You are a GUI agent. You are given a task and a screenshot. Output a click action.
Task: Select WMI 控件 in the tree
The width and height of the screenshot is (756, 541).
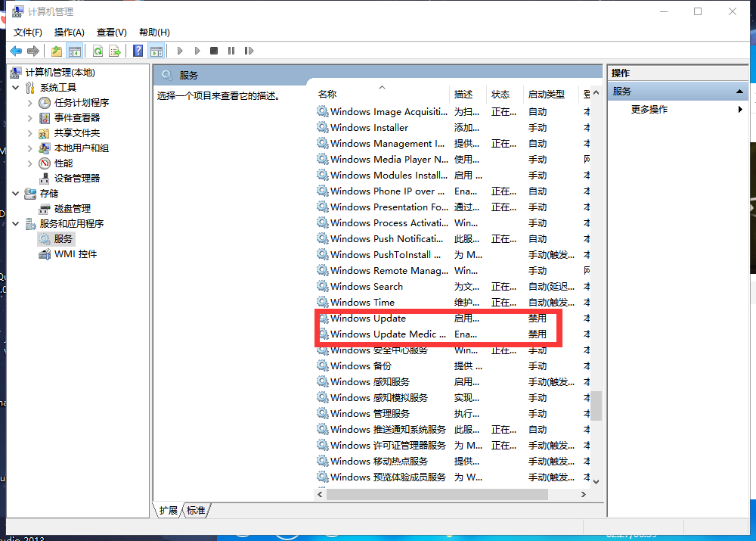pyautogui.click(x=76, y=253)
